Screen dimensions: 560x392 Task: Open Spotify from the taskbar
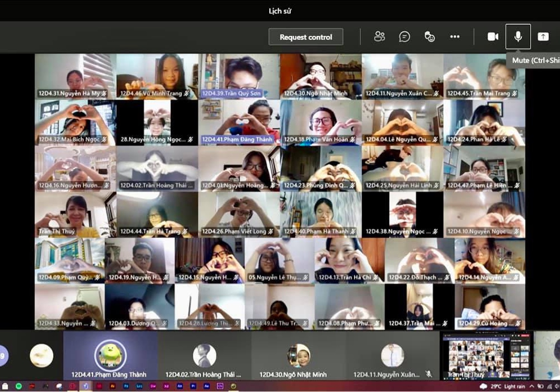(19, 386)
